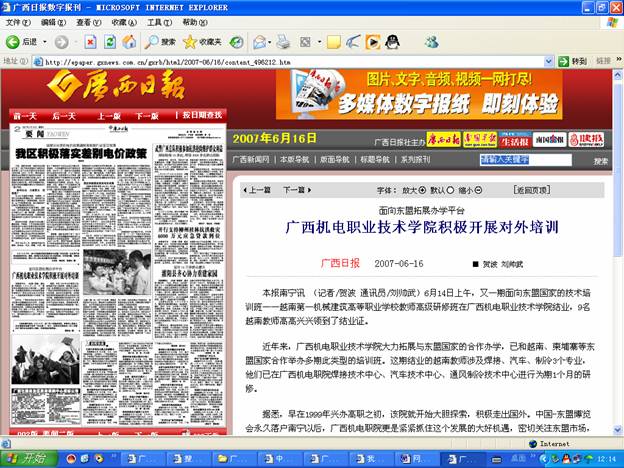Go to the browser Home page icon
The height and width of the screenshot is (468, 624).
tap(129, 42)
